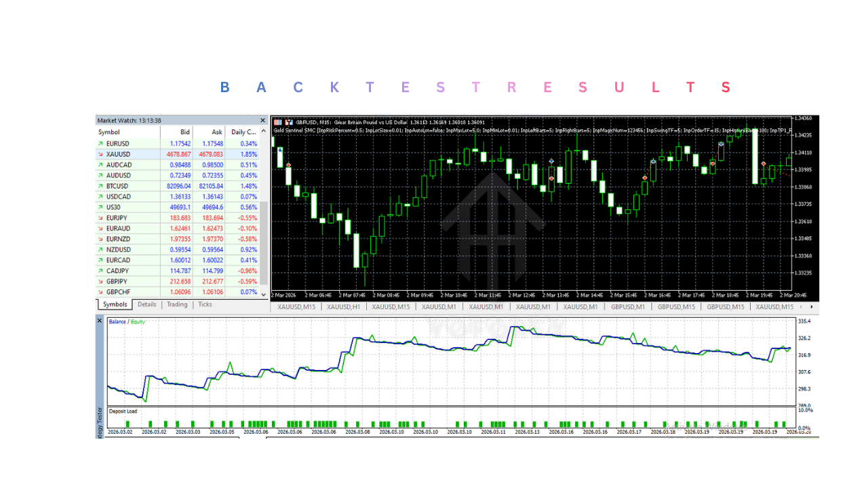
Task: Click BTCUSD bid value 82096.04
Action: 178,186
